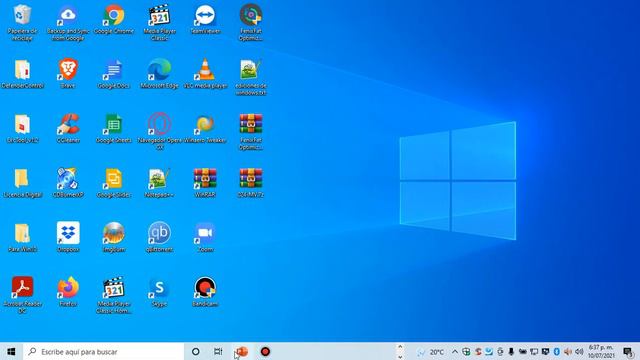
Task: Select the Skype desktop shortcut
Action: click(159, 292)
